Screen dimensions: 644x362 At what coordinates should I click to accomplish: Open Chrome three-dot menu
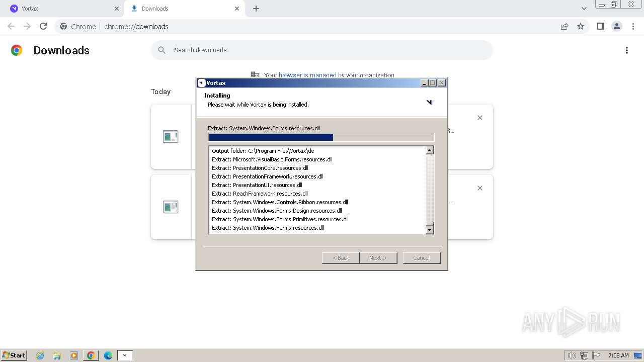[x=633, y=26]
